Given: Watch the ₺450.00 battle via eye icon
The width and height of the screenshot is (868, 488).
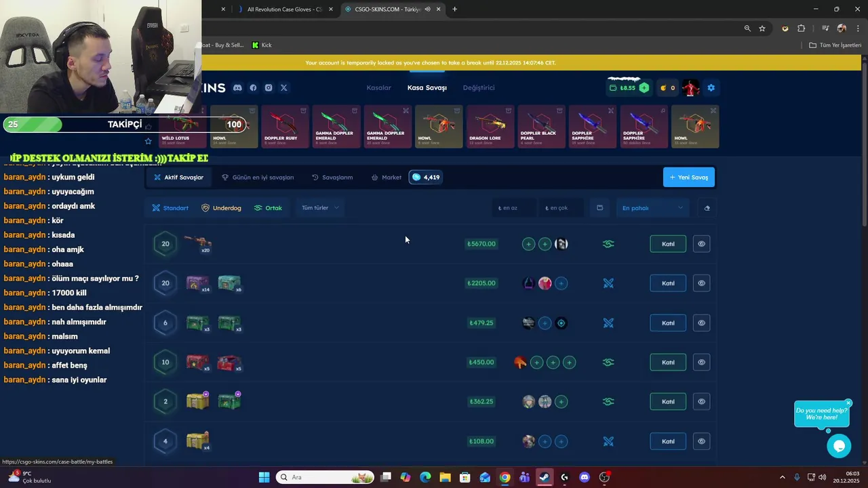Looking at the screenshot, I should click(x=701, y=362).
